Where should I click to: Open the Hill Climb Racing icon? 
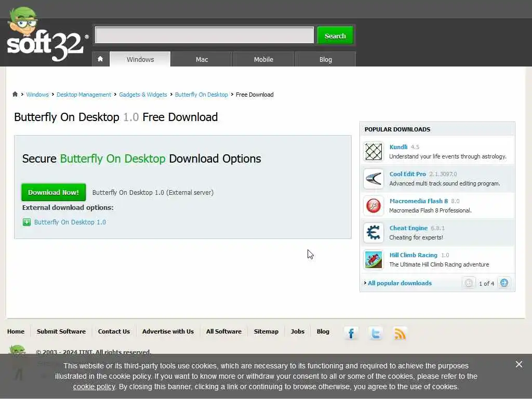click(x=373, y=260)
